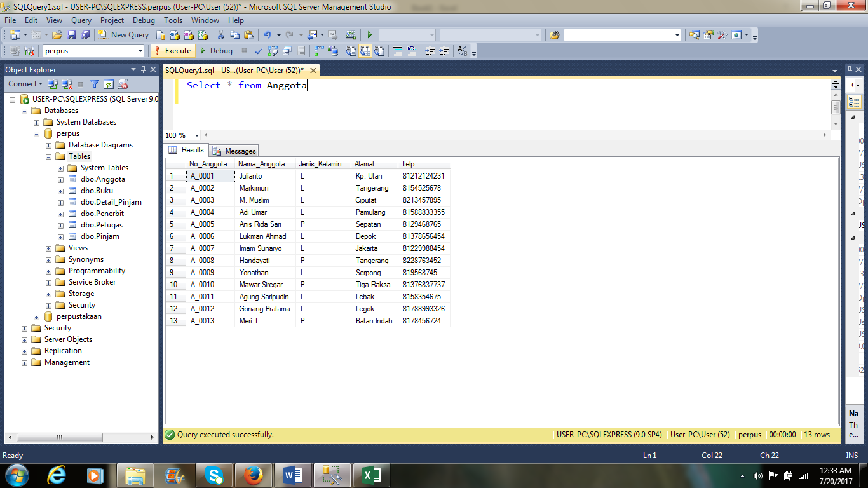Click the Refresh icon in Object Explorer
This screenshot has width=868, height=488.
108,83
